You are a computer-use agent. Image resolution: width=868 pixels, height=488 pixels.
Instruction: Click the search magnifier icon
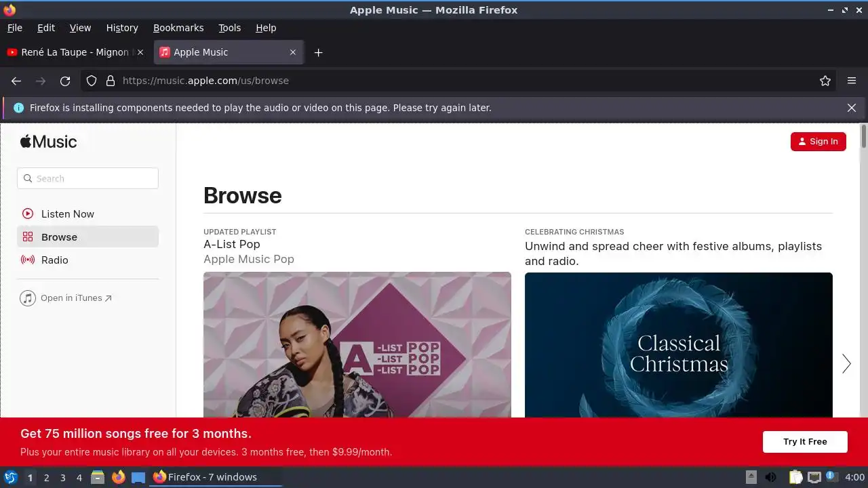(28, 178)
